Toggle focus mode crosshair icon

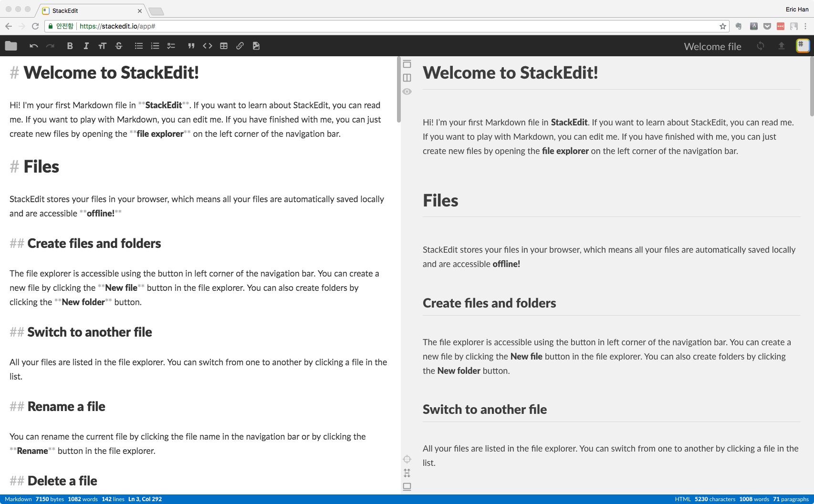point(407,459)
